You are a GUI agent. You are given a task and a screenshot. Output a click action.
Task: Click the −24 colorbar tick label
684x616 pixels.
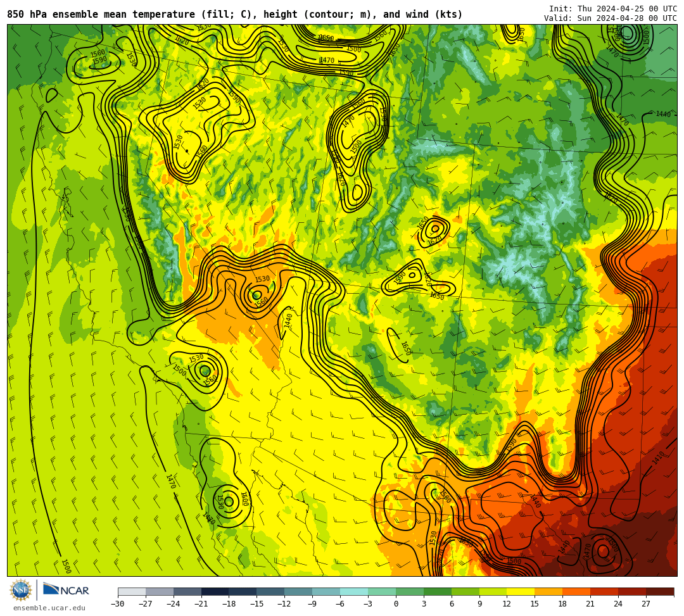[x=174, y=604]
